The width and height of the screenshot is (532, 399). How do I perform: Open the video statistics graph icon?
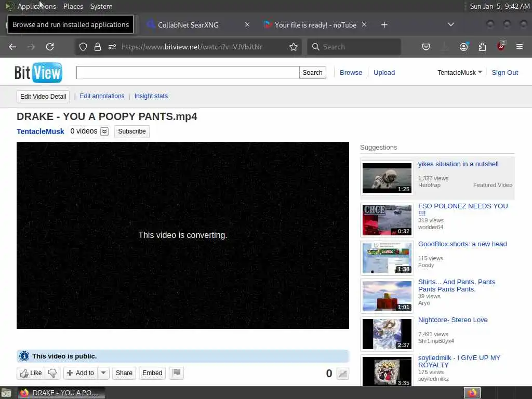coord(343,374)
